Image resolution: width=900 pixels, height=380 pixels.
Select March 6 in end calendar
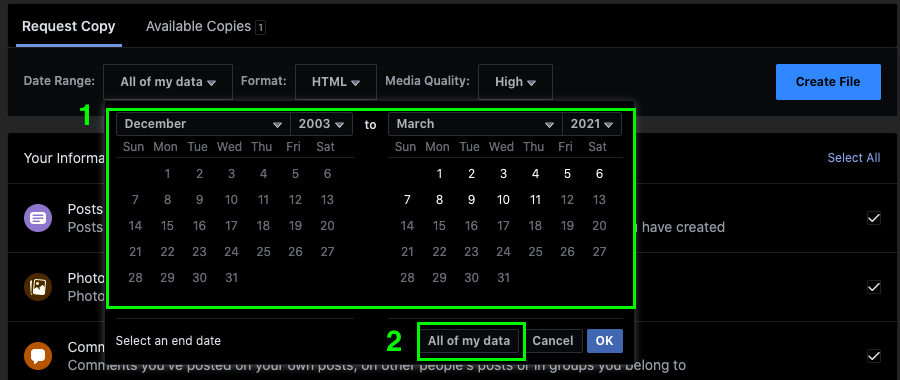599,174
